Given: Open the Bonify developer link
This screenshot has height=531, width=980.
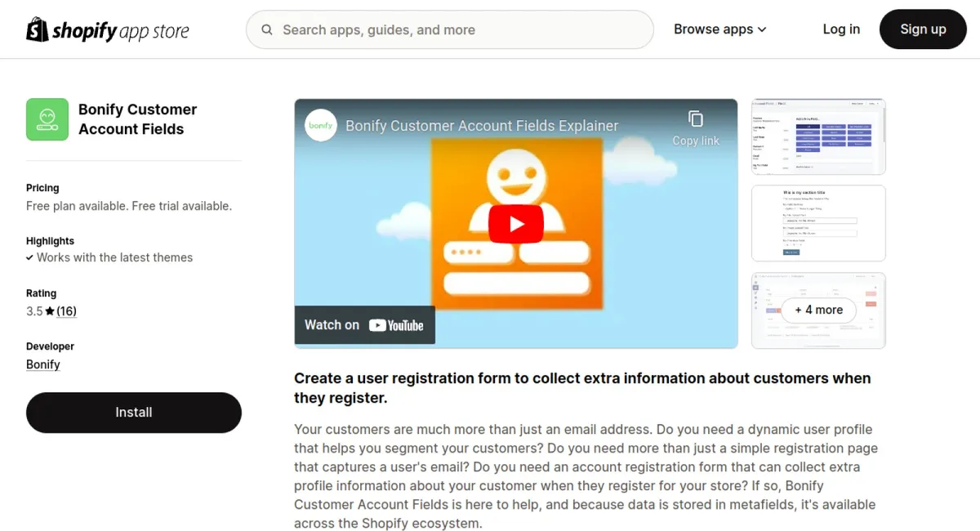Looking at the screenshot, I should [x=43, y=364].
